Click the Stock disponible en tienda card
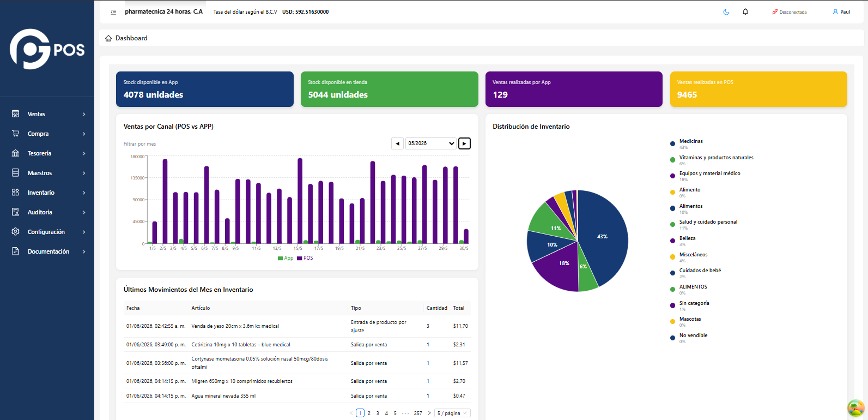 (390, 89)
